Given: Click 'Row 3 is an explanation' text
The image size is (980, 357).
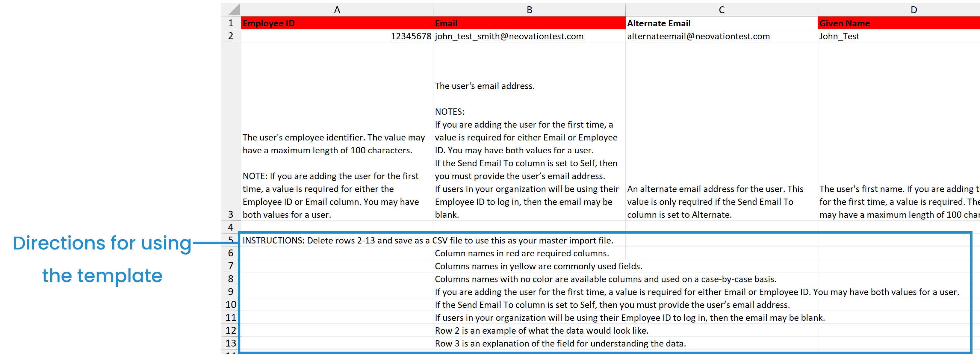Looking at the screenshot, I should click(x=560, y=344).
